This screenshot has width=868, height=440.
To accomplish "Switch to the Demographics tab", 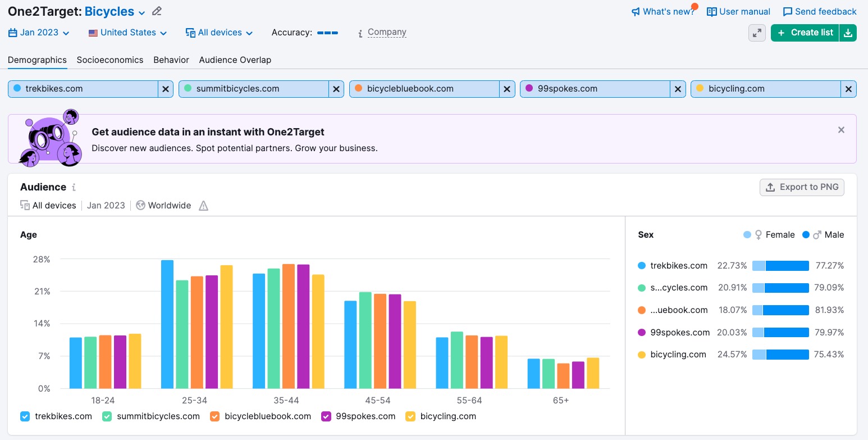I will [x=37, y=60].
